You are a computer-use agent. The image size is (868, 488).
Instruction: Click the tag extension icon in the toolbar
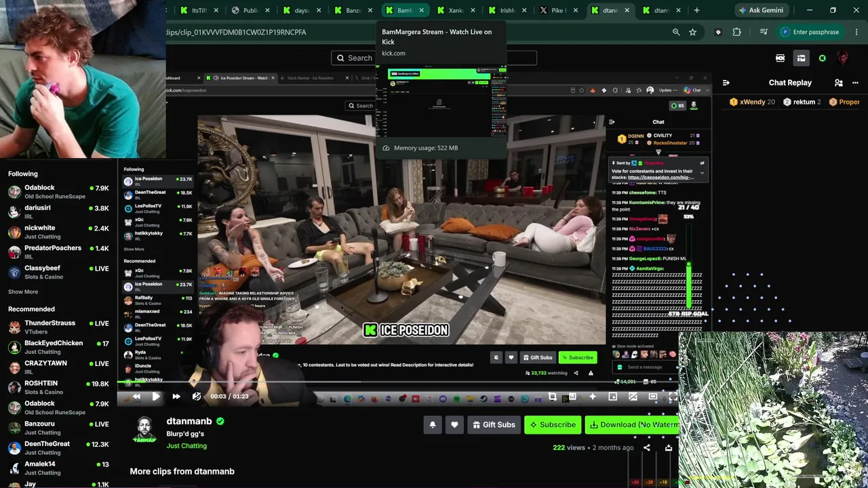pos(718,32)
